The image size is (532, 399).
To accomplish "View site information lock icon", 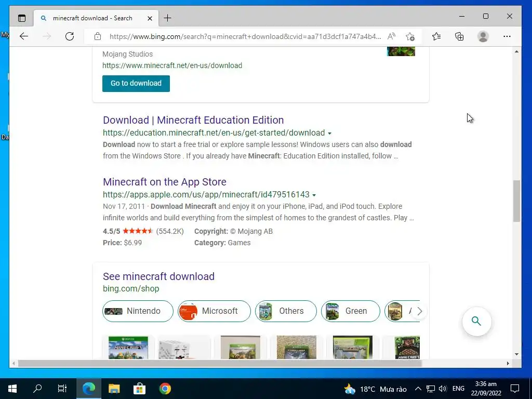I will pyautogui.click(x=98, y=36).
